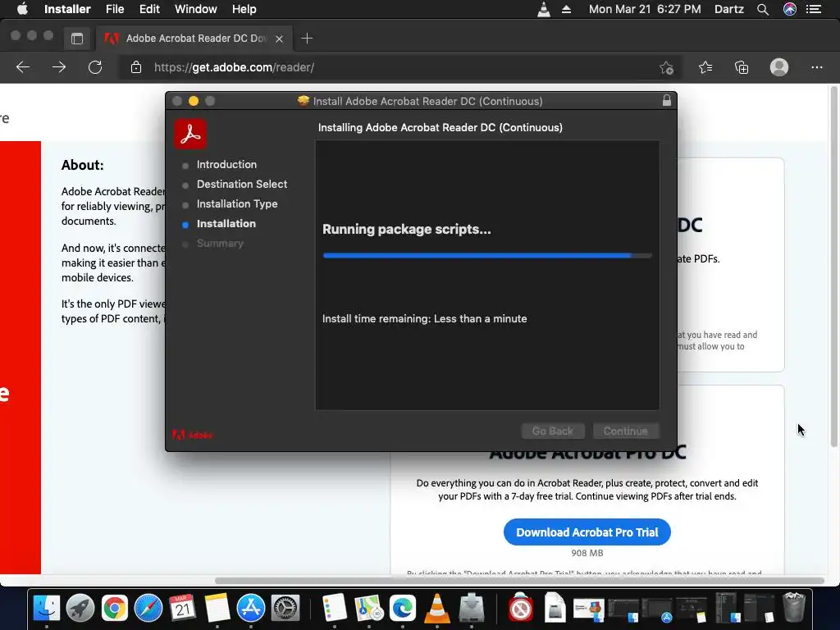Activate Siri from menu bar

coord(790,9)
